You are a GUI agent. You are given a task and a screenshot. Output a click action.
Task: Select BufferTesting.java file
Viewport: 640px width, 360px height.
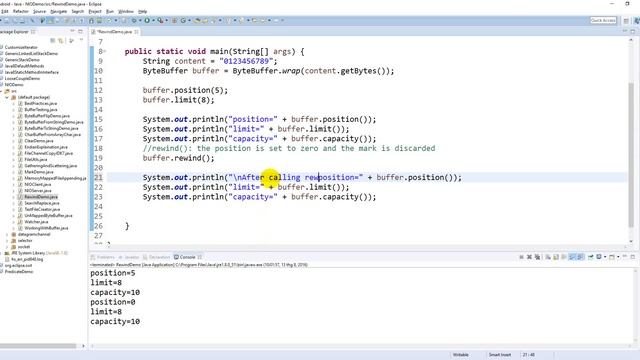(40, 109)
